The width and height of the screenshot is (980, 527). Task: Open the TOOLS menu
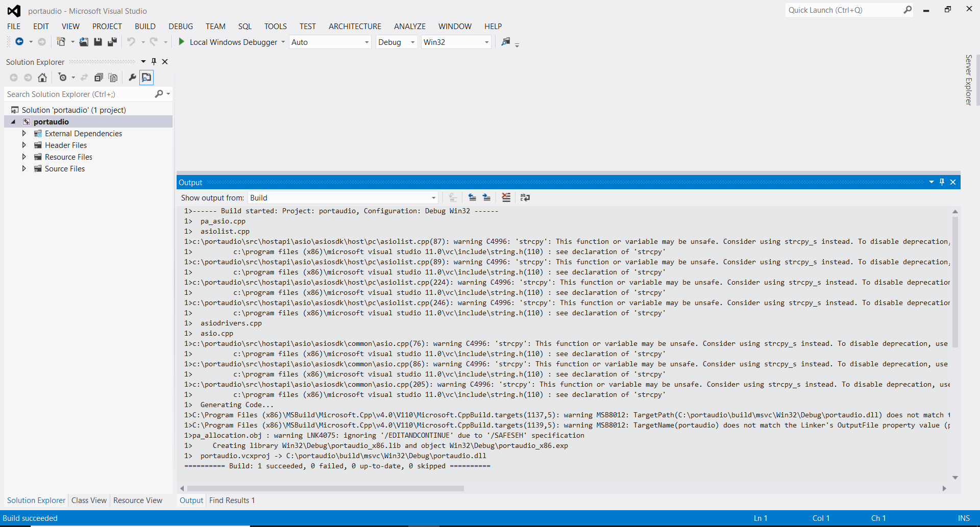point(275,26)
